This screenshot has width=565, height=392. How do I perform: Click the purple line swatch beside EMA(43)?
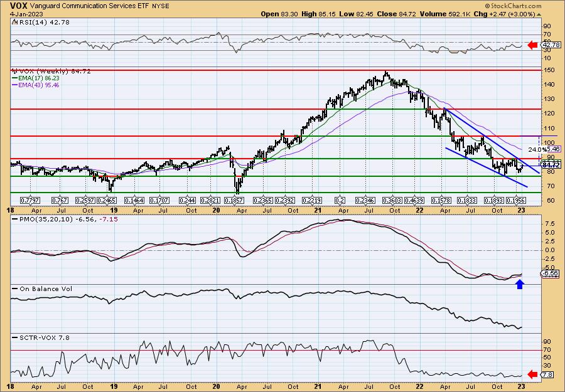16,85
